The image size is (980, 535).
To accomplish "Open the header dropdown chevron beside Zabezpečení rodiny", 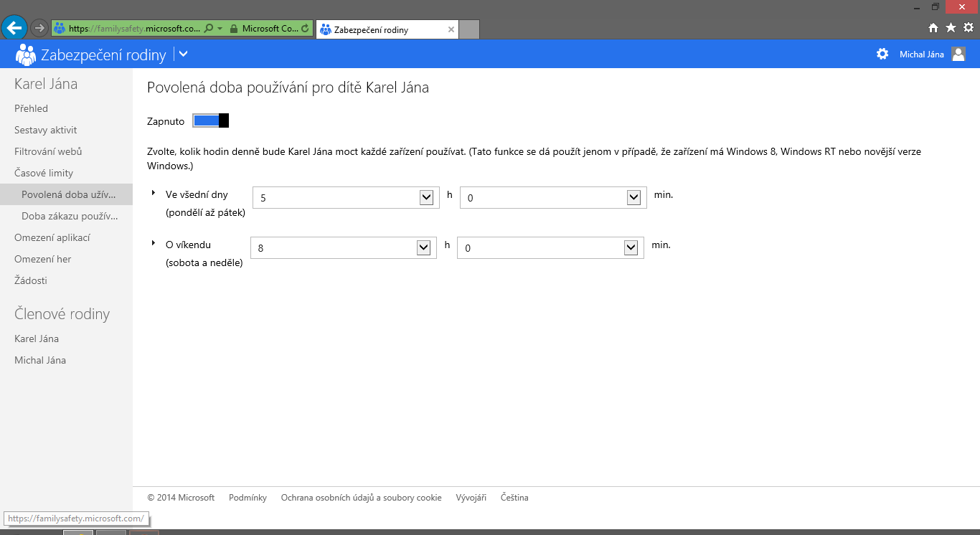I will click(x=183, y=54).
